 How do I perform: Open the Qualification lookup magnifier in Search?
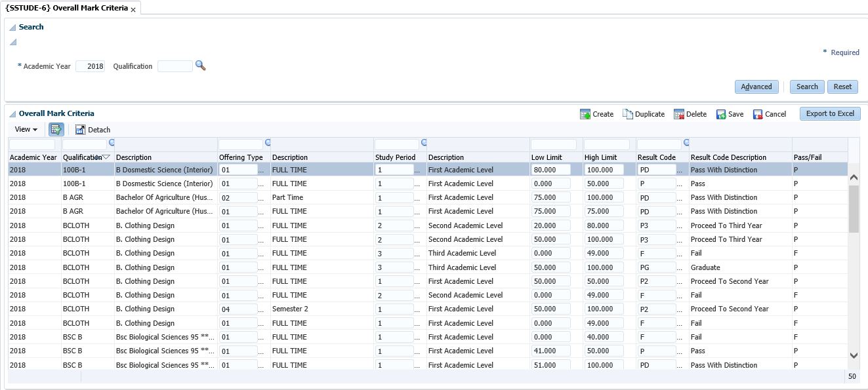click(201, 66)
